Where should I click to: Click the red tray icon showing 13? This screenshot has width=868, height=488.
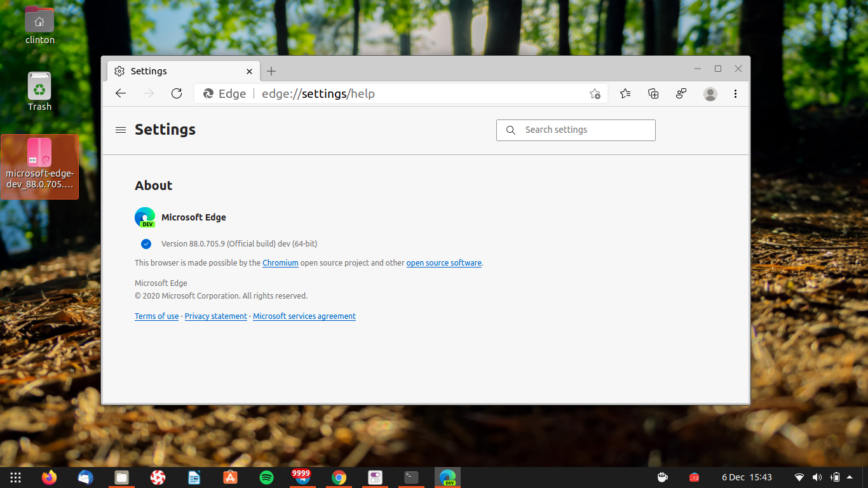tap(694, 477)
